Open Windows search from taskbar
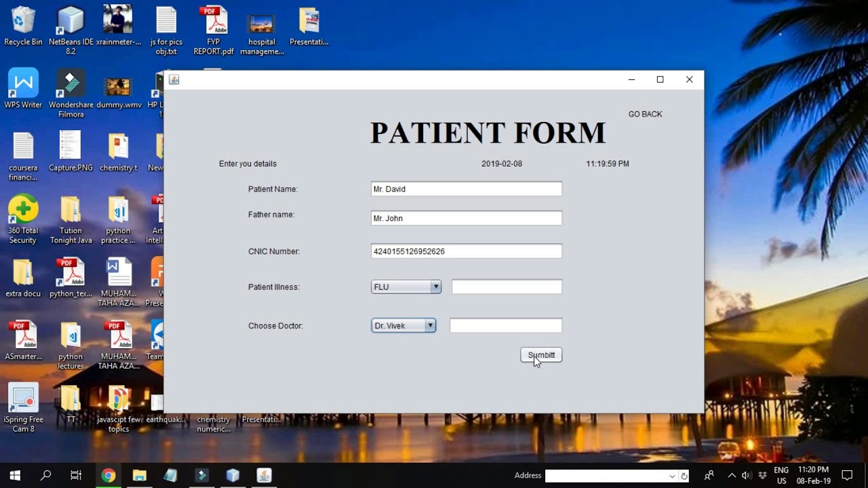 [x=45, y=476]
